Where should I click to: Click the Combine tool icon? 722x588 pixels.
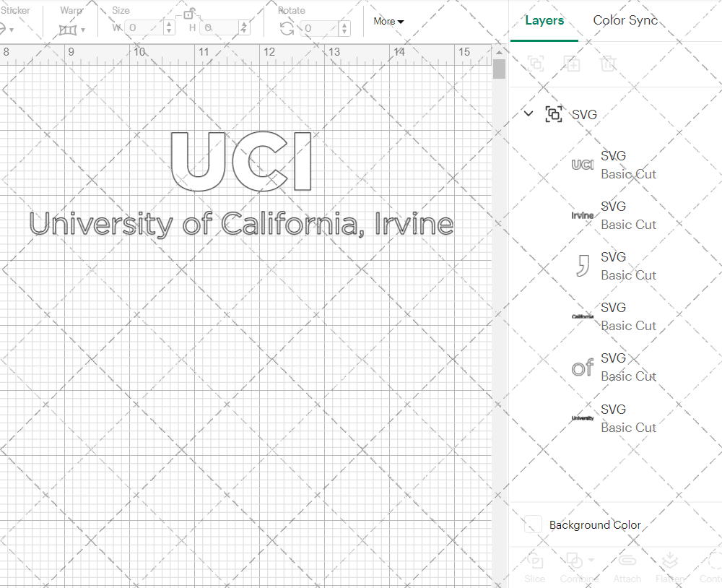tap(575, 562)
